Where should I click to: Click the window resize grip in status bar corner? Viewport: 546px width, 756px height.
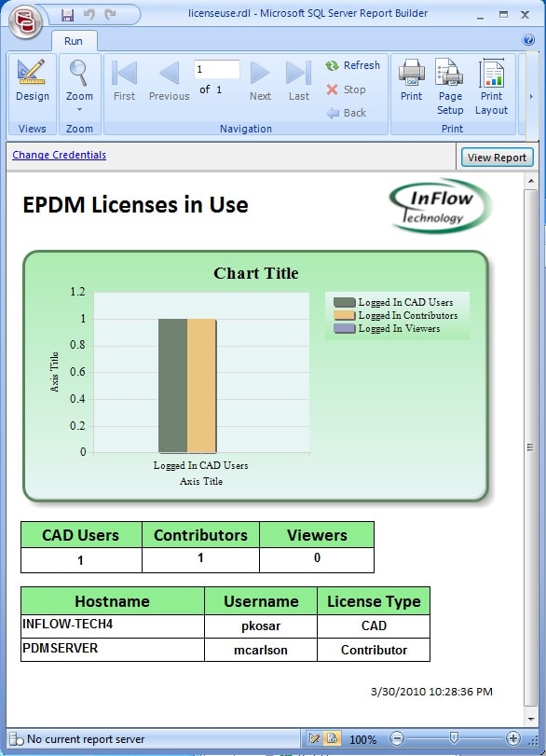pos(533,740)
